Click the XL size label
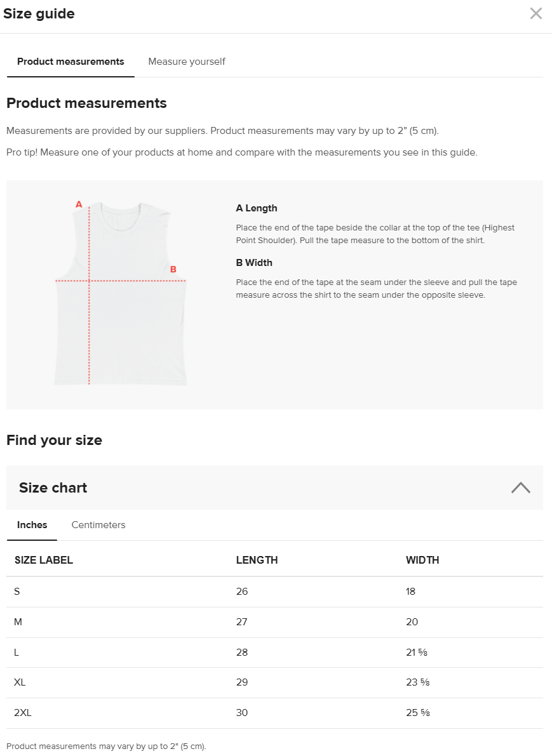Image resolution: width=552 pixels, height=756 pixels. 20,682
